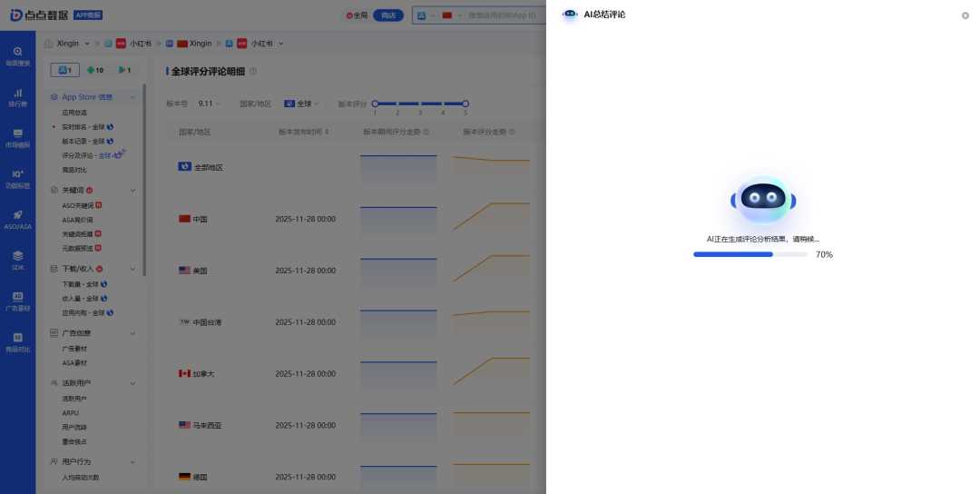Click the 商店 button in top bar

point(388,15)
